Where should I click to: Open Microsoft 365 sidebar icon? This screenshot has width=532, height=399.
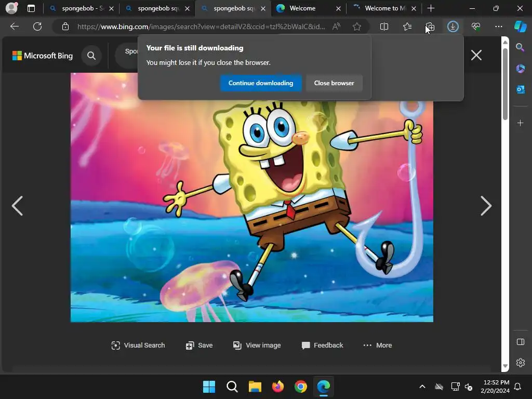pos(520,69)
